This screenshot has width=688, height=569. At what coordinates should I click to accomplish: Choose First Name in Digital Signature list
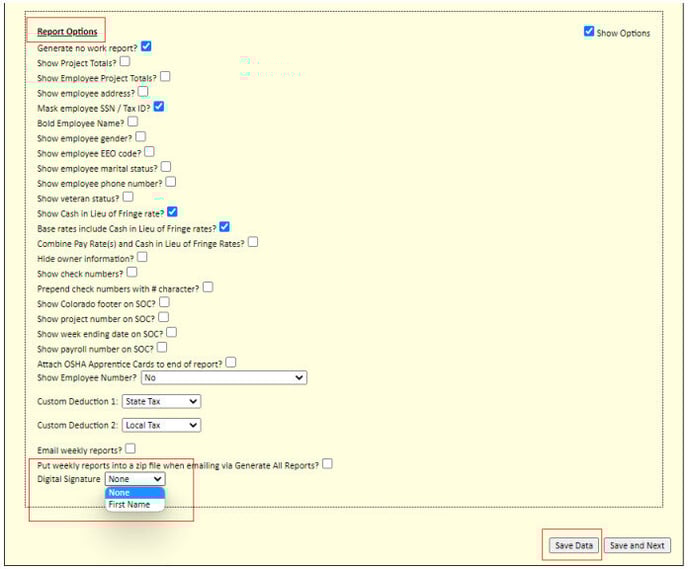[135, 505]
